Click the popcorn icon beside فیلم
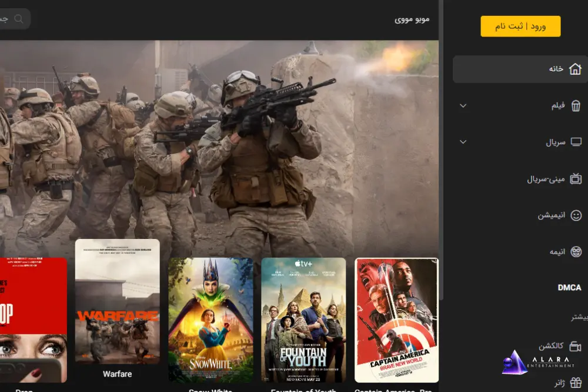This screenshot has height=392, width=588. pyautogui.click(x=576, y=106)
